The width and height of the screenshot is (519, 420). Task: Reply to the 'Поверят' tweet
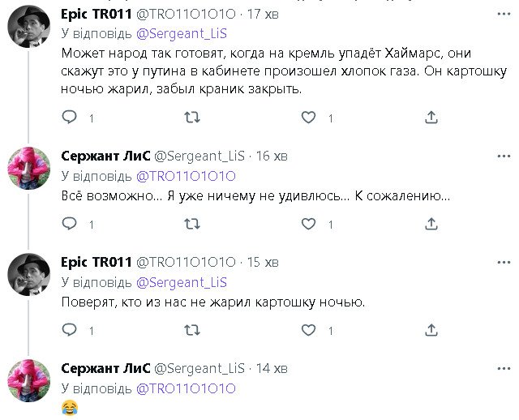pos(70,330)
